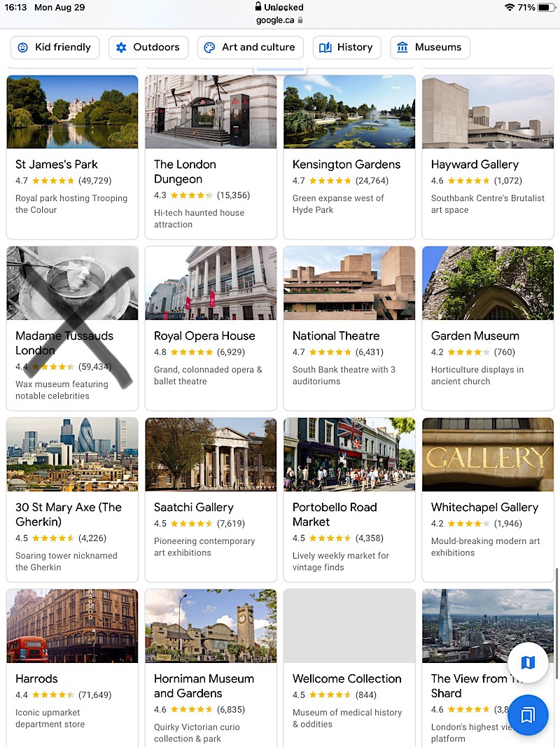Tap the Museums building icon

[x=402, y=48]
